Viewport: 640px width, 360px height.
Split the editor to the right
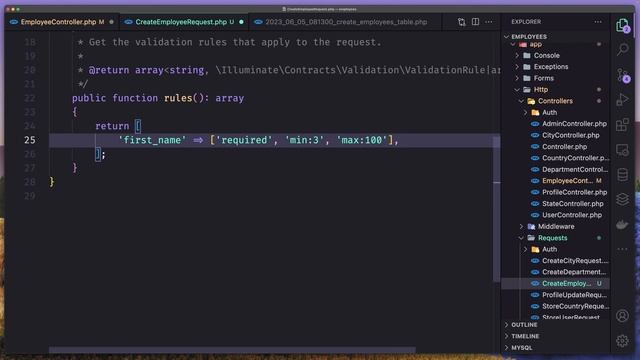coord(475,22)
